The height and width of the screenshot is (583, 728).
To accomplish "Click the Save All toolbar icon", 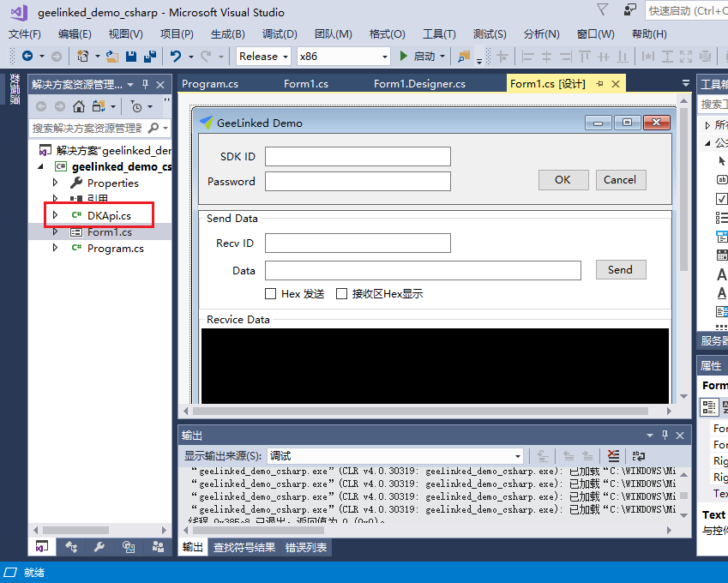I will (x=150, y=57).
